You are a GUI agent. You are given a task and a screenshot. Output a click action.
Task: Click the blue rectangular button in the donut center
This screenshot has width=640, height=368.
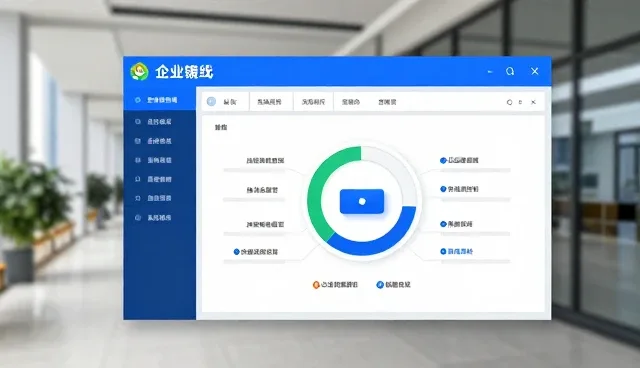(x=362, y=201)
